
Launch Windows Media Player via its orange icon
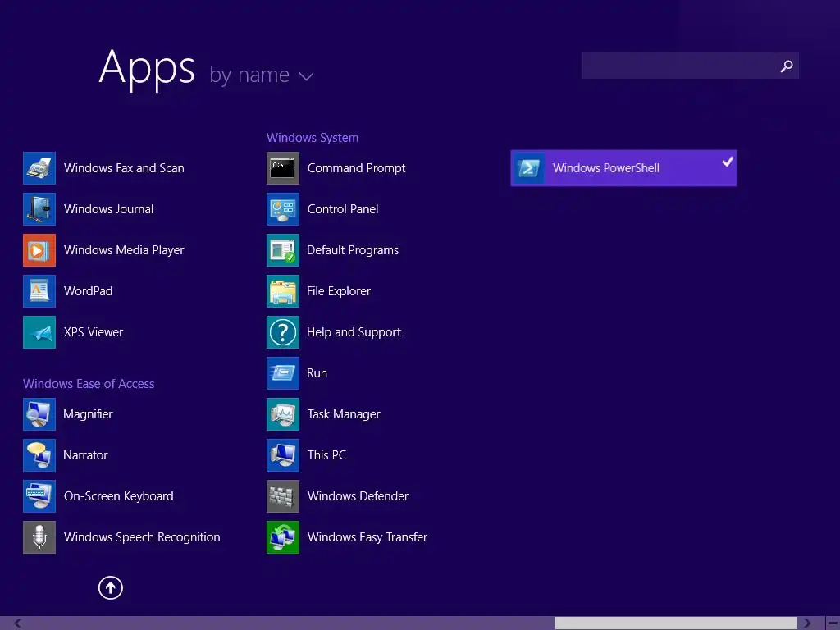39,250
